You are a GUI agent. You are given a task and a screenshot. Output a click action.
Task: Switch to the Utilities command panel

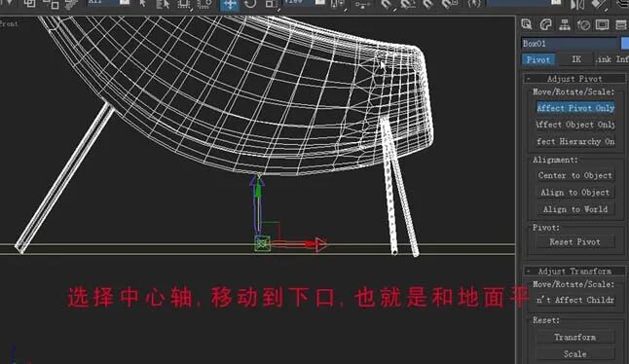pyautogui.click(x=621, y=24)
